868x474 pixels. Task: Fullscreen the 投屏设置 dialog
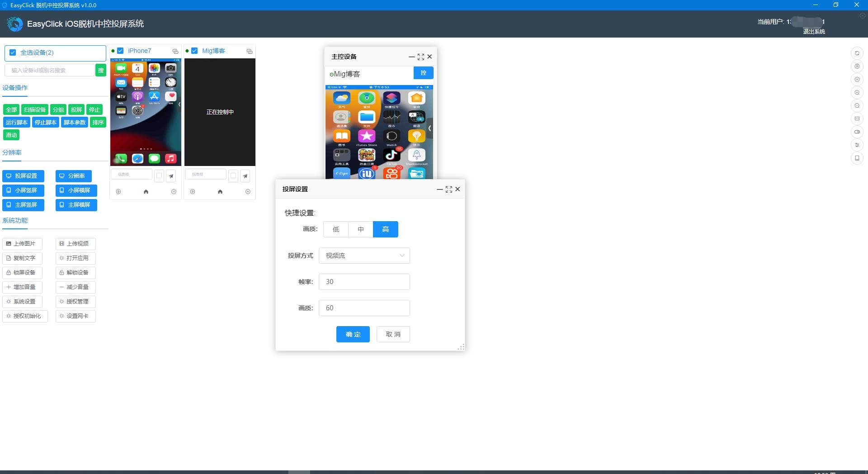[x=449, y=190]
